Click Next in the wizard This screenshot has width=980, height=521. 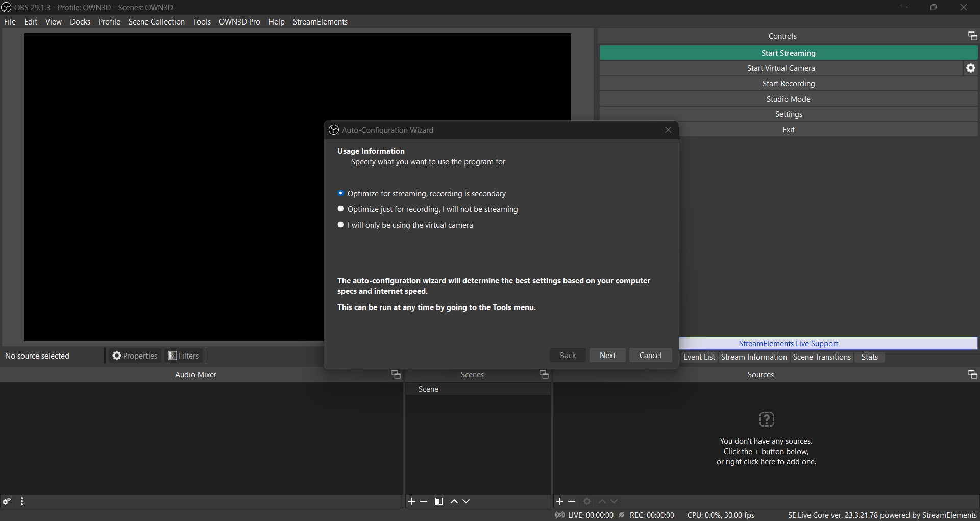coord(607,356)
